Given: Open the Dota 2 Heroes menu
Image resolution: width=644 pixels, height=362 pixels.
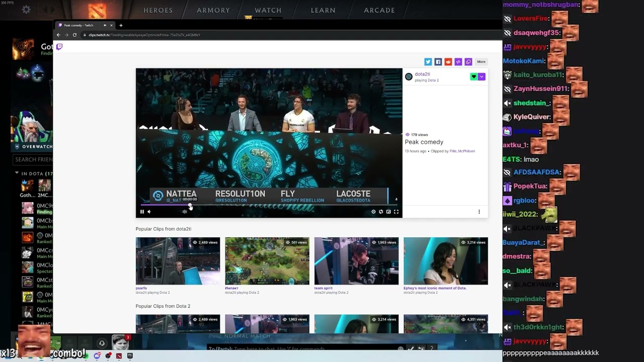Looking at the screenshot, I should click(x=158, y=10).
